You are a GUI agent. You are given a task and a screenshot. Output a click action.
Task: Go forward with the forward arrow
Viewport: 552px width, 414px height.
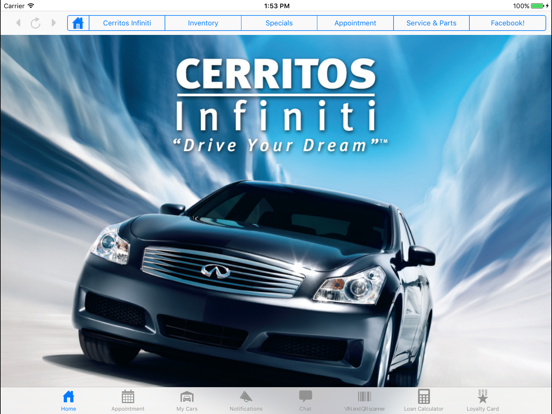click(x=54, y=23)
